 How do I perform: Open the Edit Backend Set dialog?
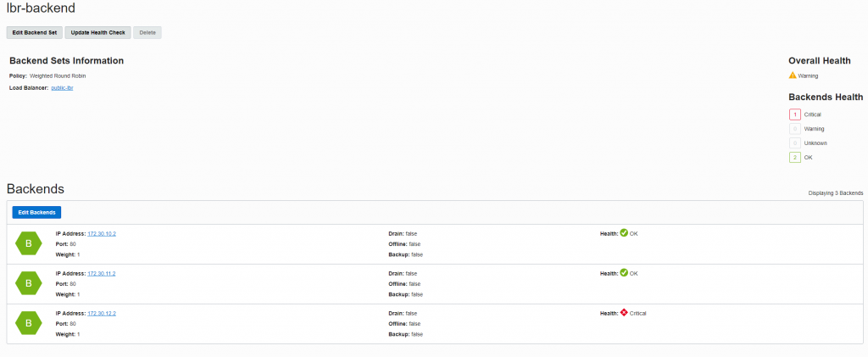[34, 32]
